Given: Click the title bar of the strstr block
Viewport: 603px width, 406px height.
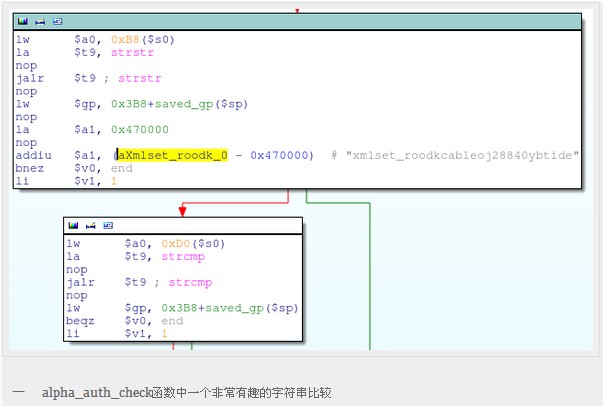Looking at the screenshot, I should [x=297, y=22].
